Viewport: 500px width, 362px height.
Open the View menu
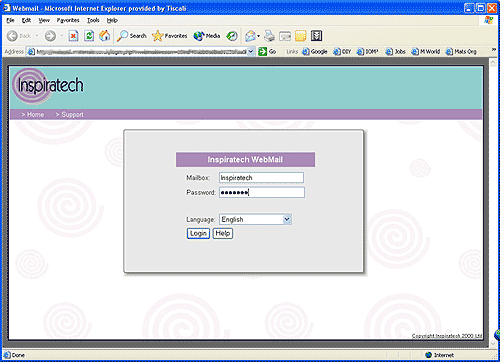coord(44,20)
